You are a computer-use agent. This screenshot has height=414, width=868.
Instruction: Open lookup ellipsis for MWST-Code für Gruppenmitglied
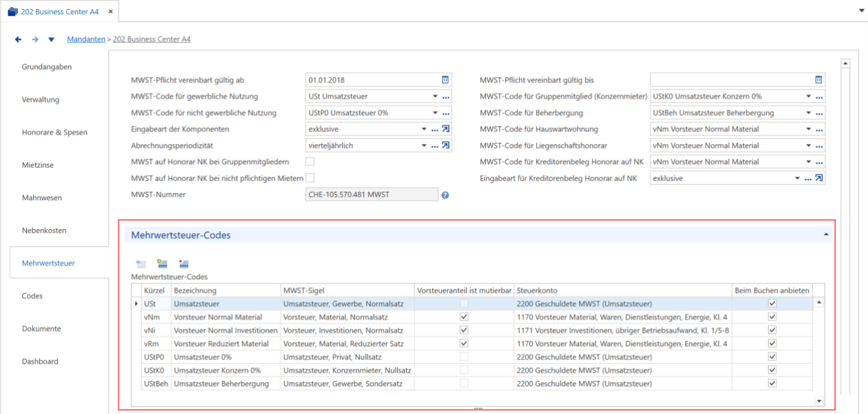click(x=819, y=96)
